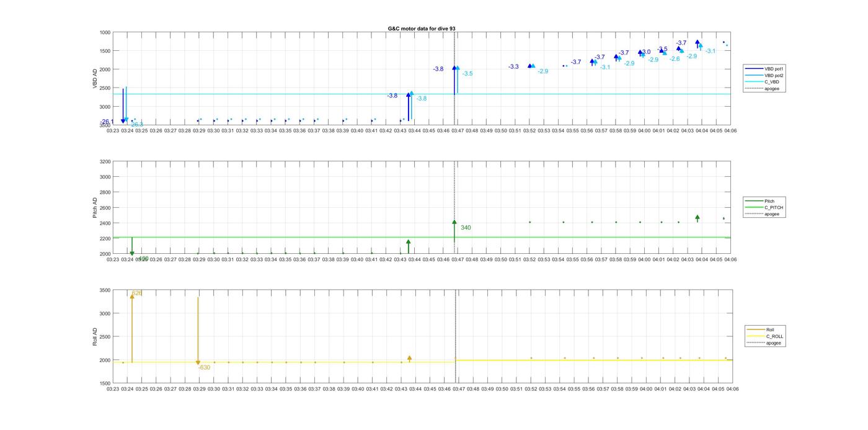Click the '2800' y-tick on Pitch plot

point(105,192)
